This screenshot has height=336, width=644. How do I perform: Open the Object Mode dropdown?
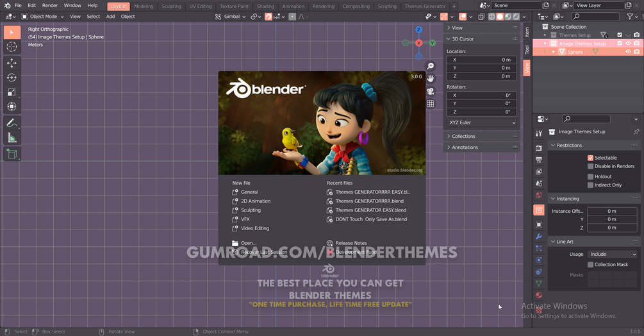coord(43,17)
